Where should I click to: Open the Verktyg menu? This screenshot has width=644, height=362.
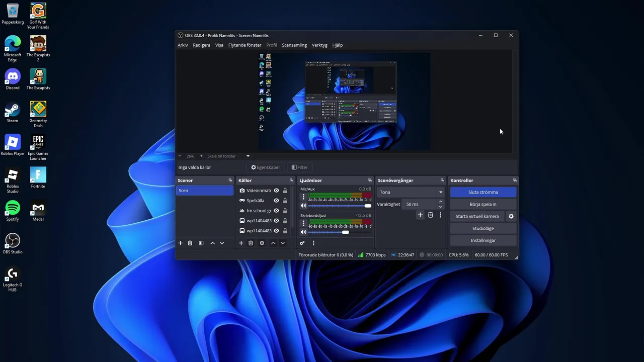(319, 45)
